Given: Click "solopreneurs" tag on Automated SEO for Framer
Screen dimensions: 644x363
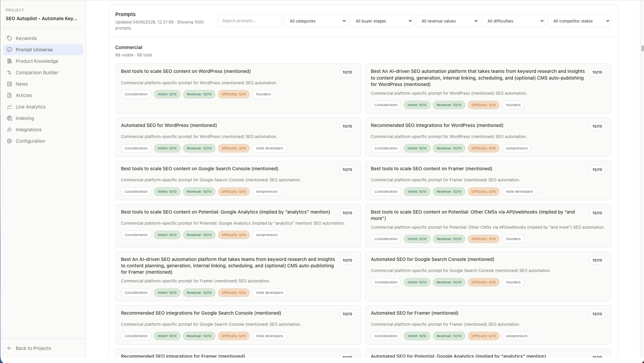Looking at the screenshot, I should pos(517,336).
